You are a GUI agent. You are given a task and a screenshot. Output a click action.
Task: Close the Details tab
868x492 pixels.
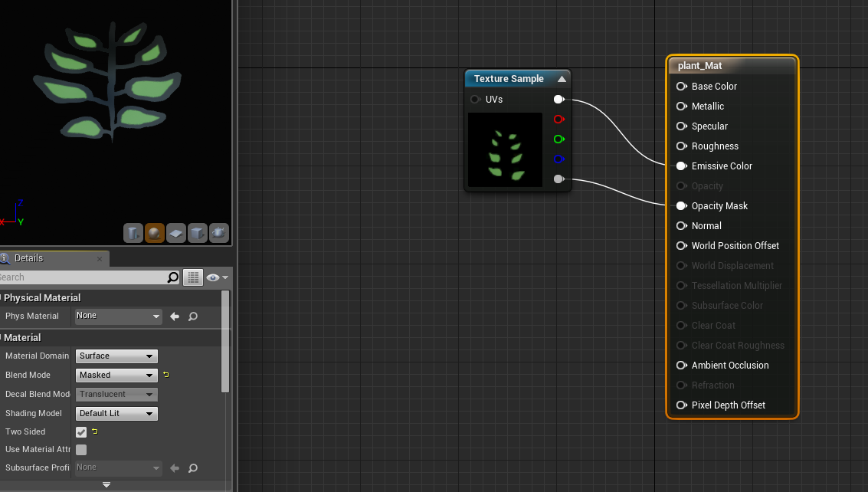pyautogui.click(x=100, y=259)
